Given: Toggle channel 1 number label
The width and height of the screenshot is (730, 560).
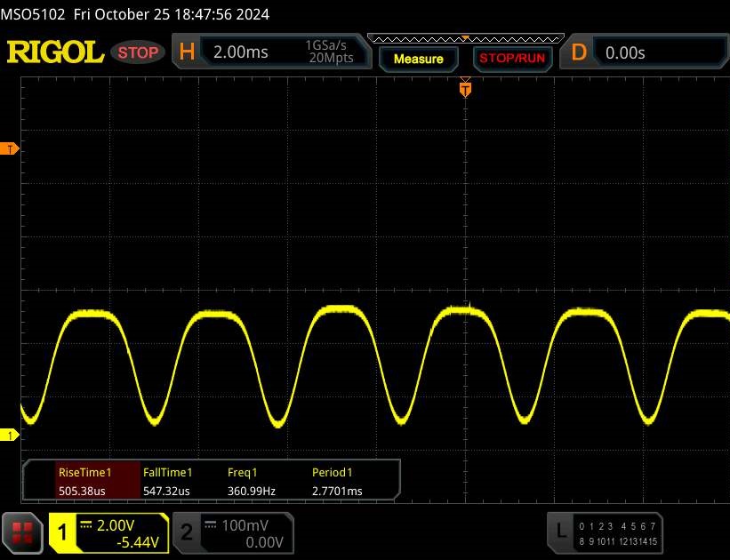Looking at the screenshot, I should tap(62, 532).
